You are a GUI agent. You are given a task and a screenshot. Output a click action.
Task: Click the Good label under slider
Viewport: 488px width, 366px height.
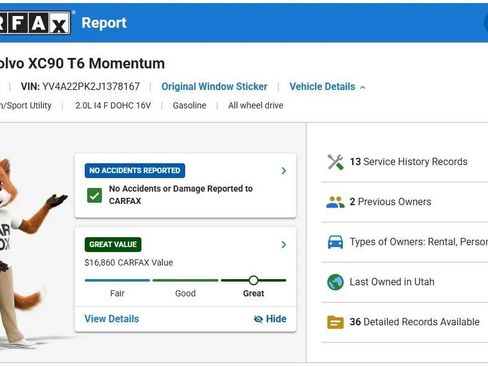click(x=185, y=293)
